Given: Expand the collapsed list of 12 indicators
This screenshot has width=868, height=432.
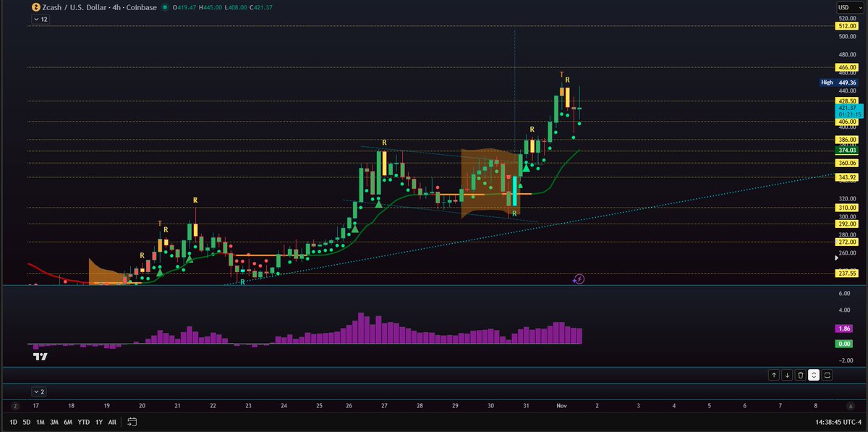Looking at the screenshot, I should coord(41,20).
